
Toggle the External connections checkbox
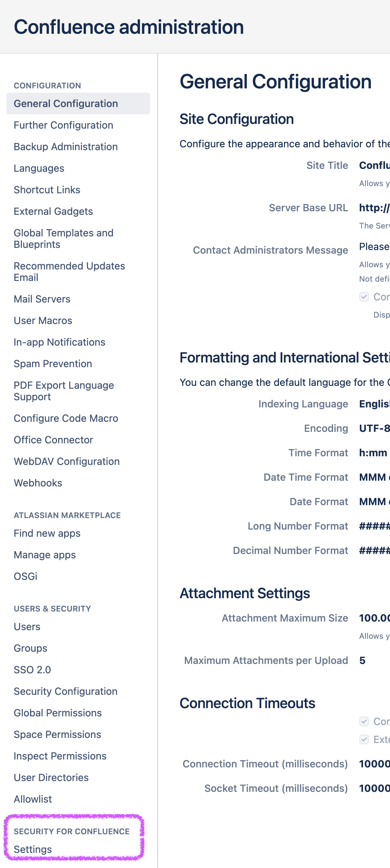click(x=364, y=740)
